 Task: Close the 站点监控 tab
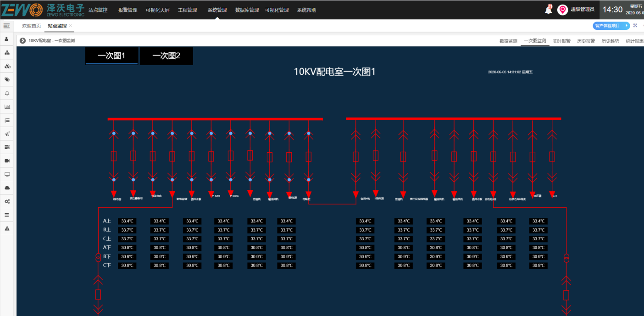pos(70,26)
